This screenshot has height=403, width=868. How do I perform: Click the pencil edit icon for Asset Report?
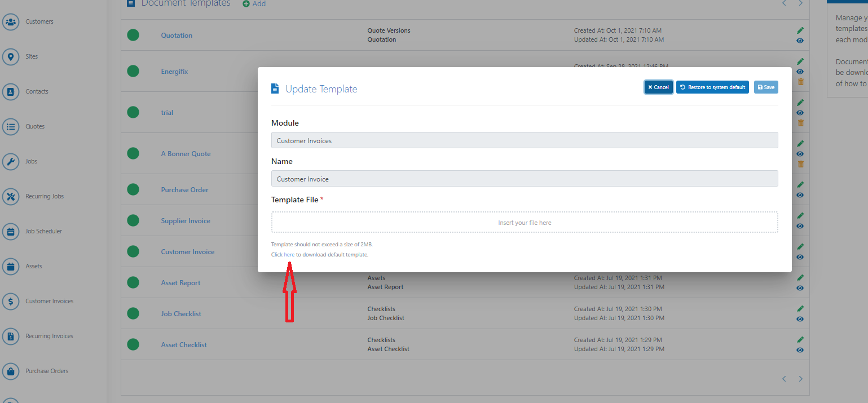(x=800, y=278)
